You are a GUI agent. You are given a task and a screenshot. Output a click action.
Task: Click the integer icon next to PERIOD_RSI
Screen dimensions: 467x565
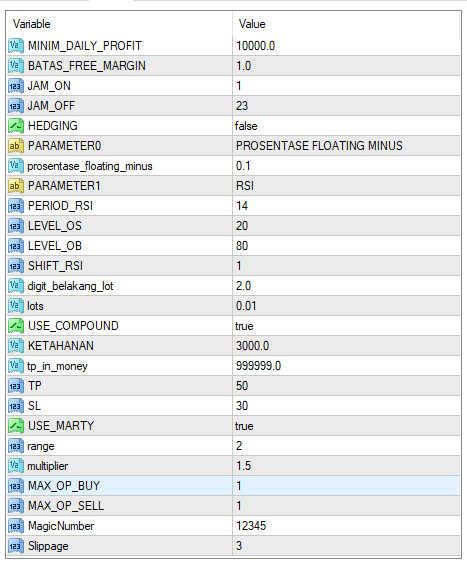tap(15, 206)
